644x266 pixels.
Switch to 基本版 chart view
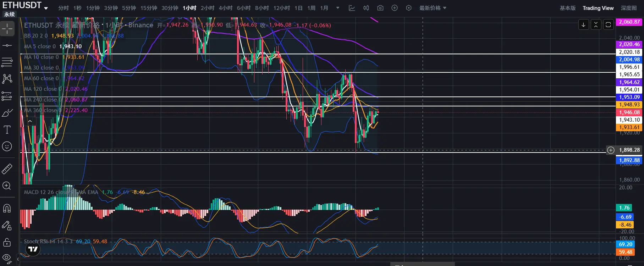[568, 8]
